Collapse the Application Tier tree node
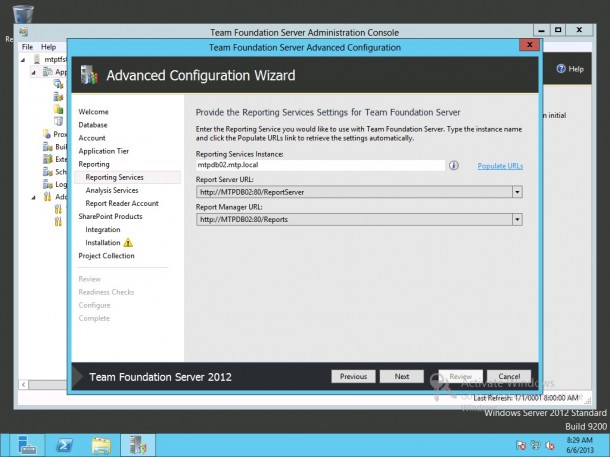Image resolution: width=610 pixels, height=457 pixels. tap(34, 72)
